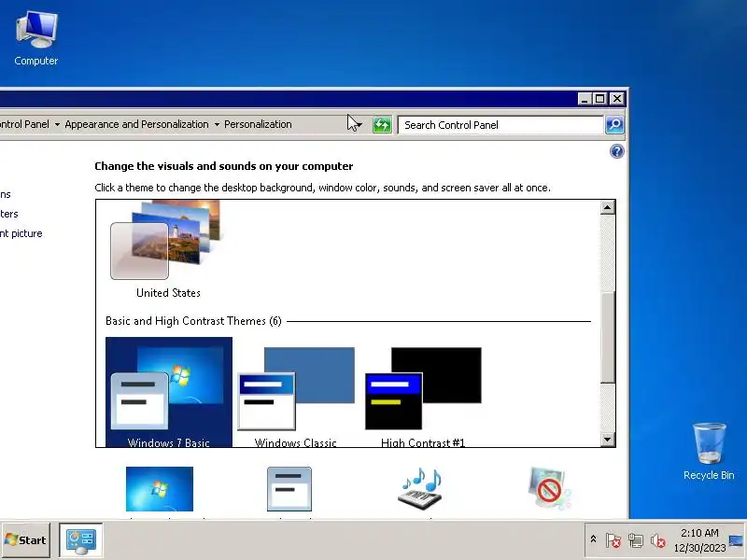Open the Window Color icon
The height and width of the screenshot is (560, 747).
(x=289, y=488)
